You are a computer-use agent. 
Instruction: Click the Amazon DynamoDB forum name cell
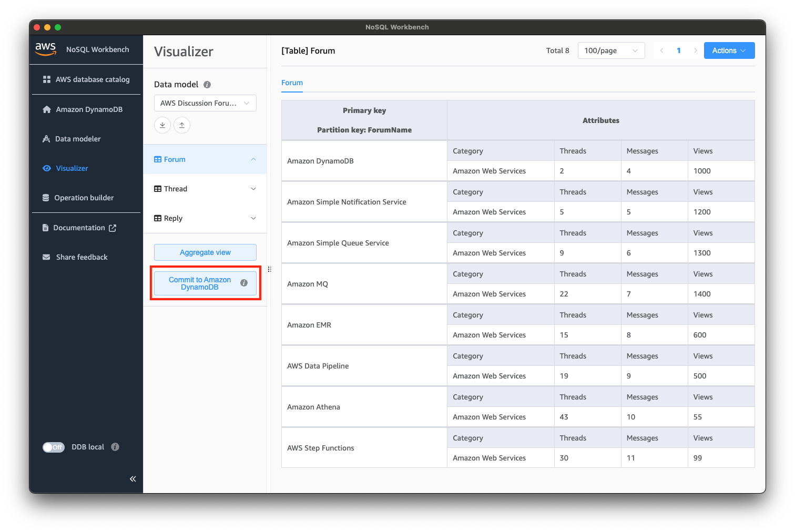[364, 161]
